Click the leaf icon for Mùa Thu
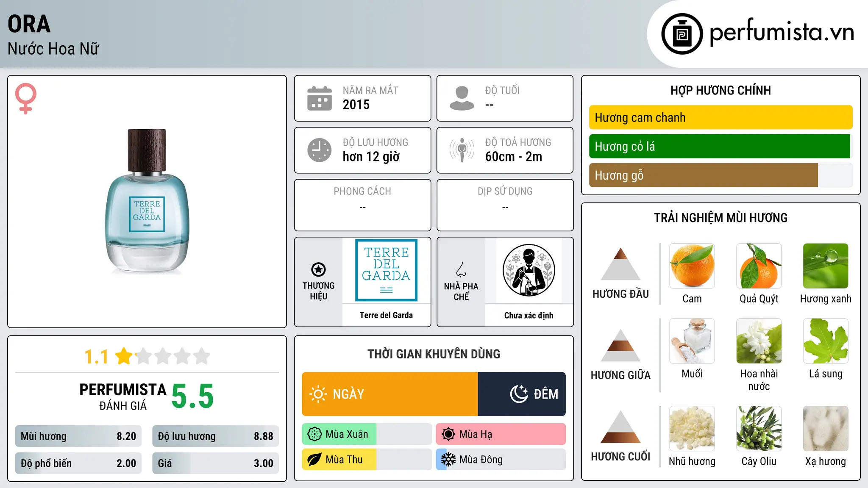The width and height of the screenshot is (868, 488). [x=314, y=460]
